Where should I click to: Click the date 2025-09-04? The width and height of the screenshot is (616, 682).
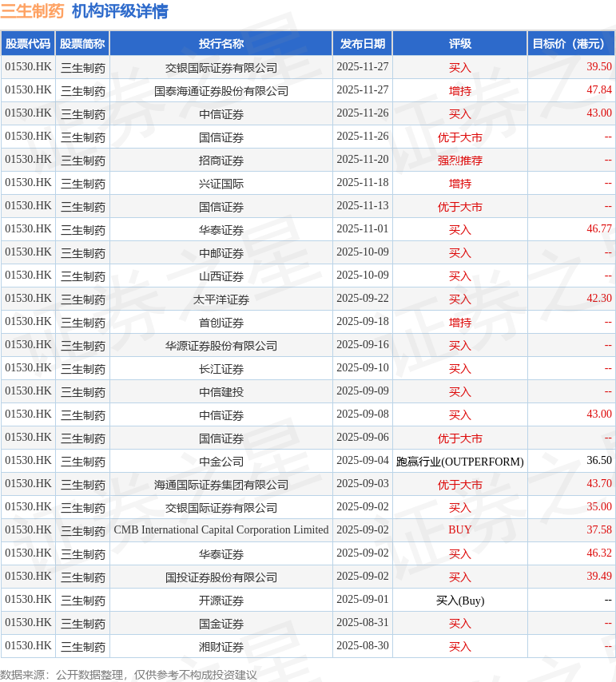[x=363, y=460]
